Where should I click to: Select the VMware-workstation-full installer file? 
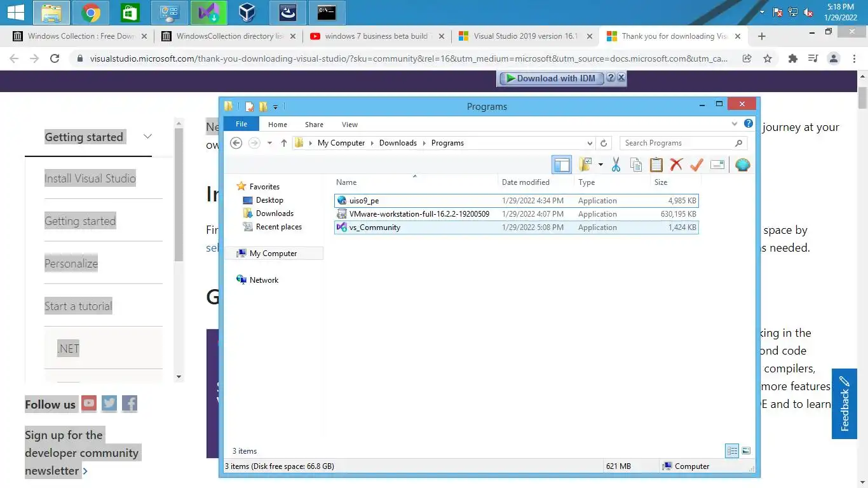(x=516, y=214)
